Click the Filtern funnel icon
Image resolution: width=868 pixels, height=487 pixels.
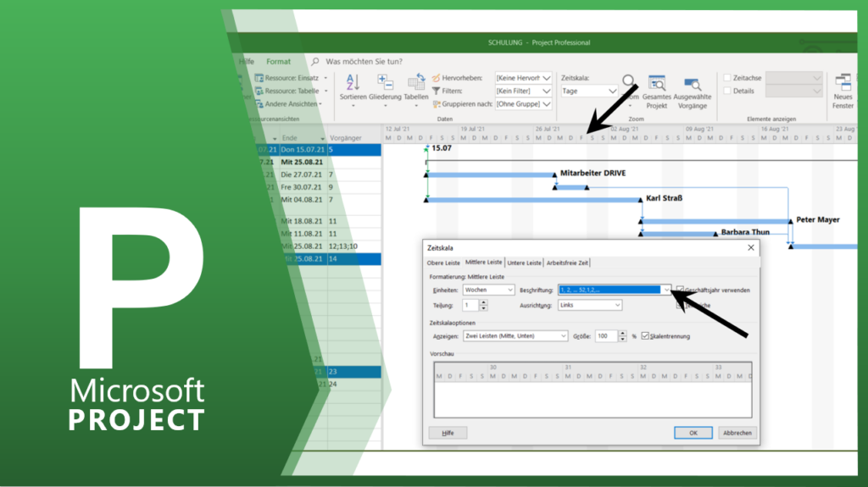pyautogui.click(x=436, y=91)
